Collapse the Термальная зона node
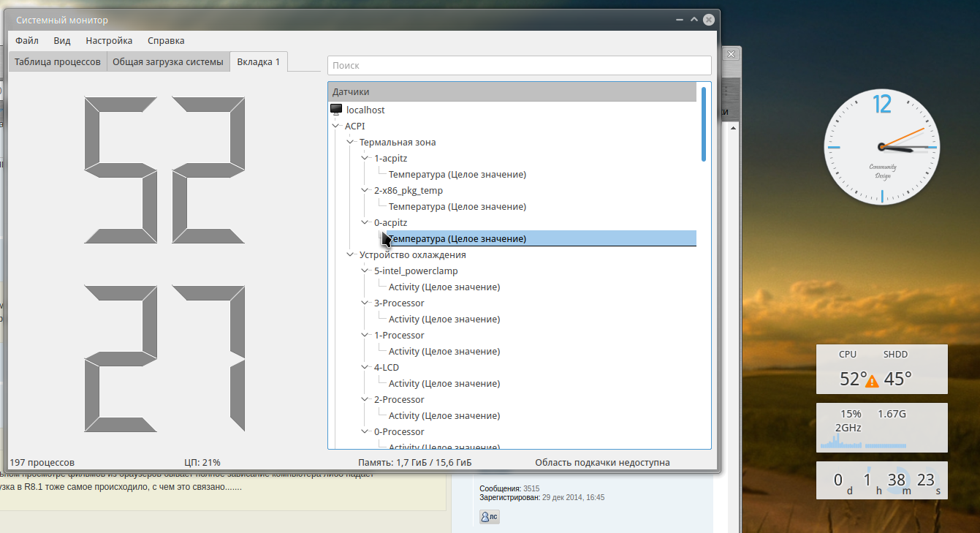 [x=351, y=142]
